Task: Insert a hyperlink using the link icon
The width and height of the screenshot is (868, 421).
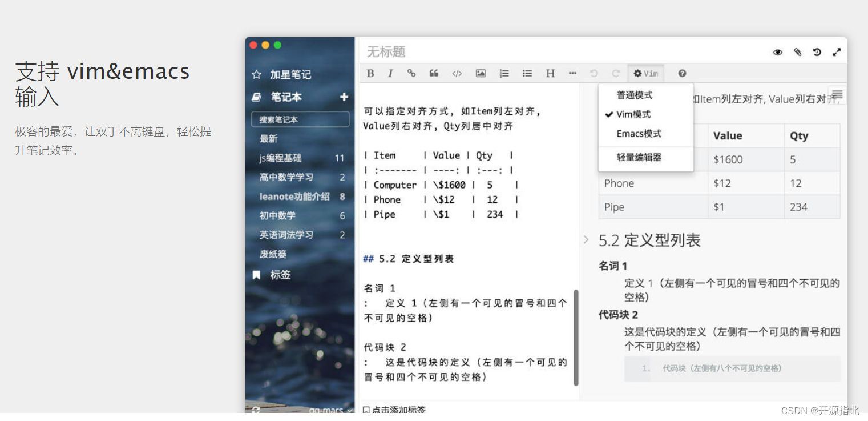Action: [x=411, y=73]
